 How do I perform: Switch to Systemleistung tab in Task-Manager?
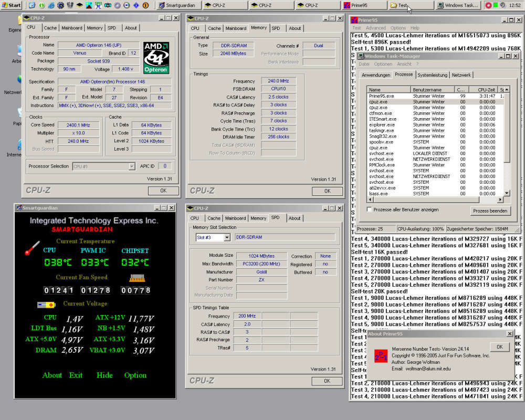(x=432, y=75)
